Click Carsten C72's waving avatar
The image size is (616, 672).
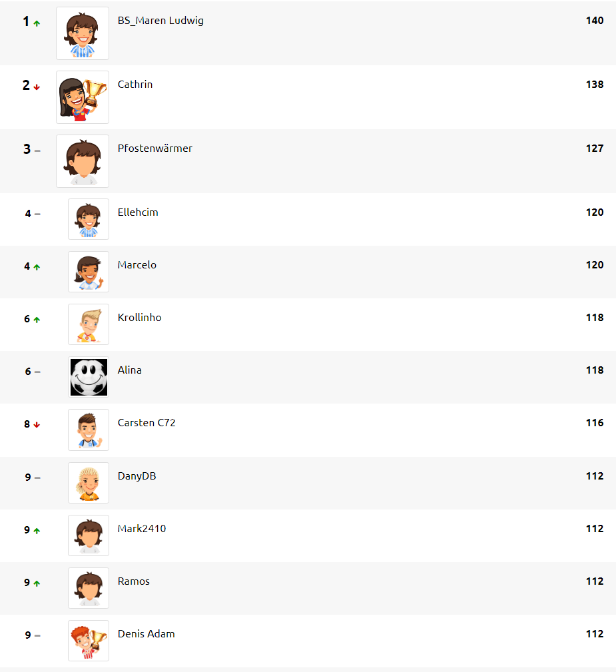pos(89,430)
